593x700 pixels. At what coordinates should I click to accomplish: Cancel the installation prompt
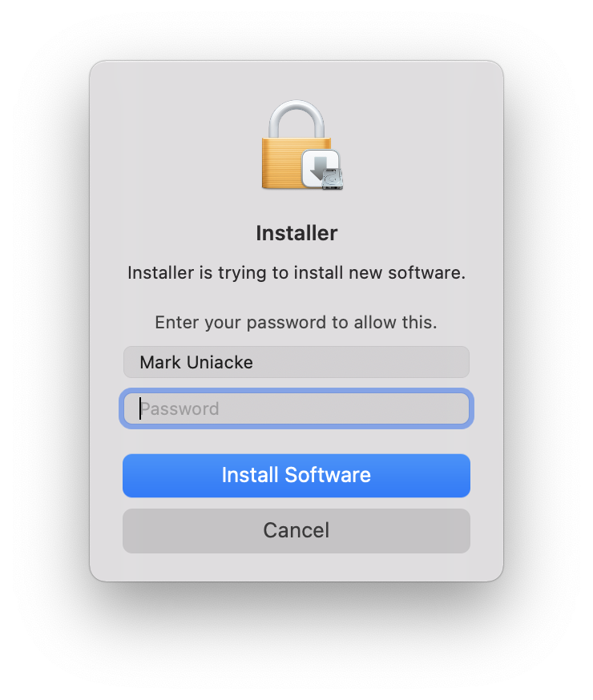pyautogui.click(x=296, y=531)
